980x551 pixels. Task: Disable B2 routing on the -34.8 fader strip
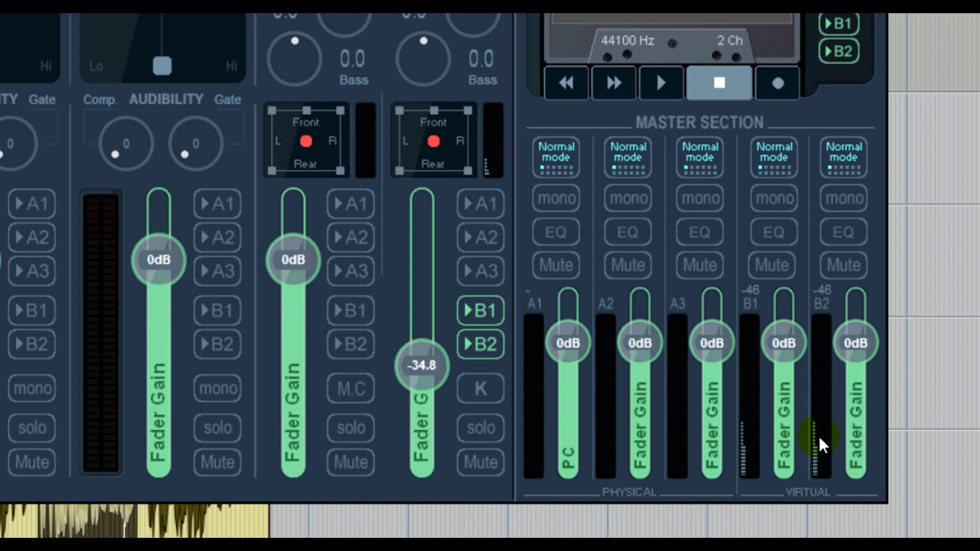pyautogui.click(x=481, y=344)
